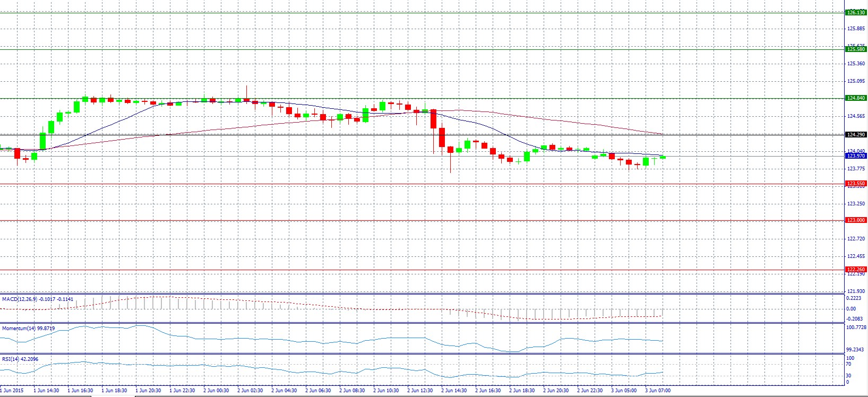Click the red 123.000 support level label
The height and width of the screenshot is (397, 868).
[x=856, y=220]
